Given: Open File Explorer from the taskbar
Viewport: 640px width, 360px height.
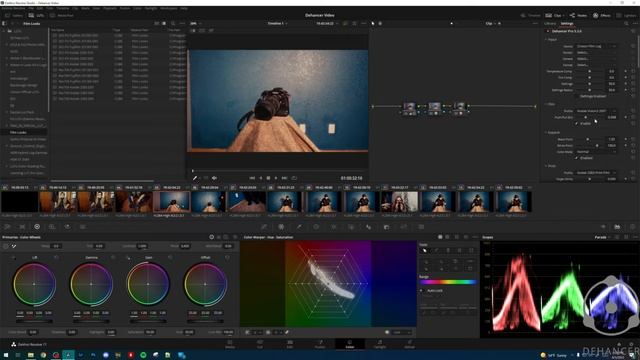Looking at the screenshot, I should tap(31, 355).
